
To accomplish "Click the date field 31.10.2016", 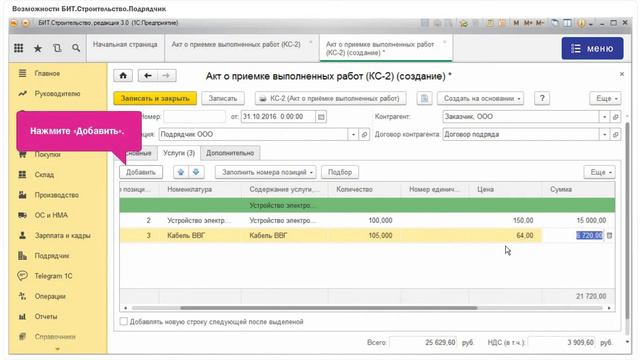I will [x=278, y=117].
